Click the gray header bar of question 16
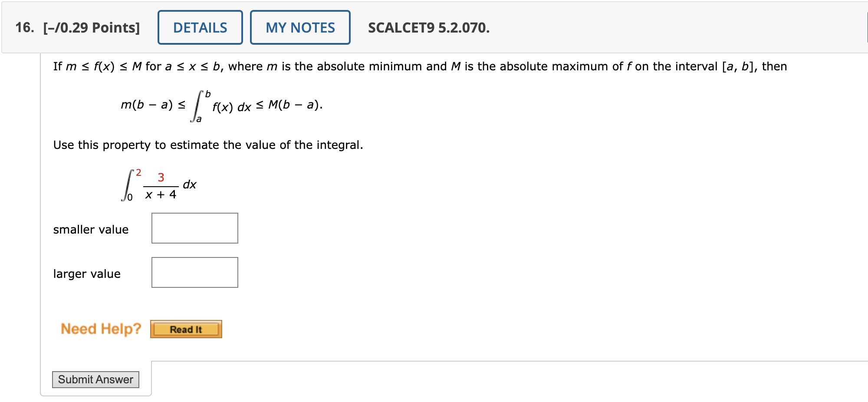 [x=608, y=27]
